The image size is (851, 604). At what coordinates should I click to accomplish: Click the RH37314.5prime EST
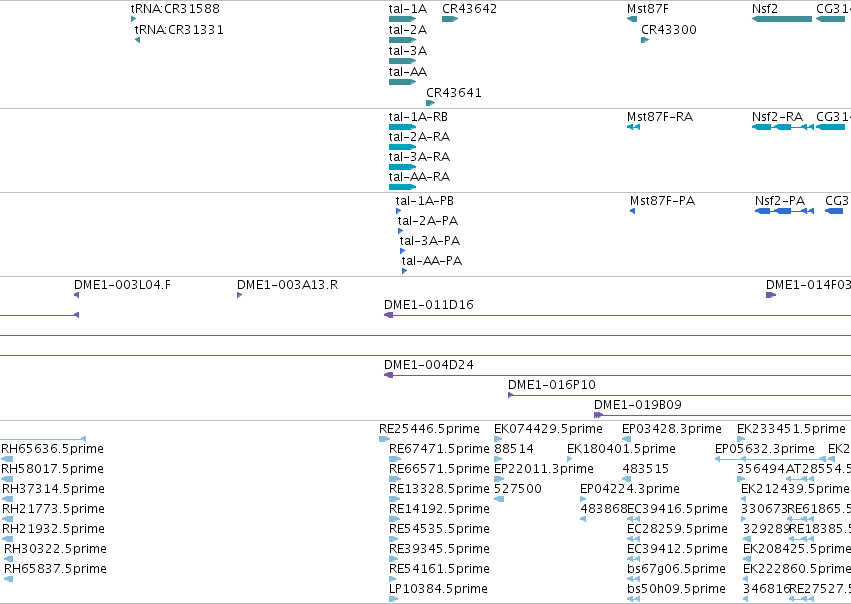pos(8,500)
